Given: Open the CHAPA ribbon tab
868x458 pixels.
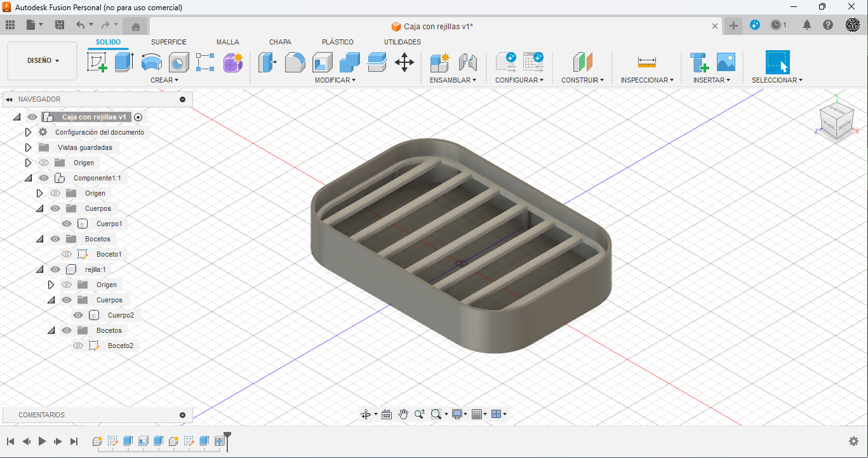Looking at the screenshot, I should point(280,42).
